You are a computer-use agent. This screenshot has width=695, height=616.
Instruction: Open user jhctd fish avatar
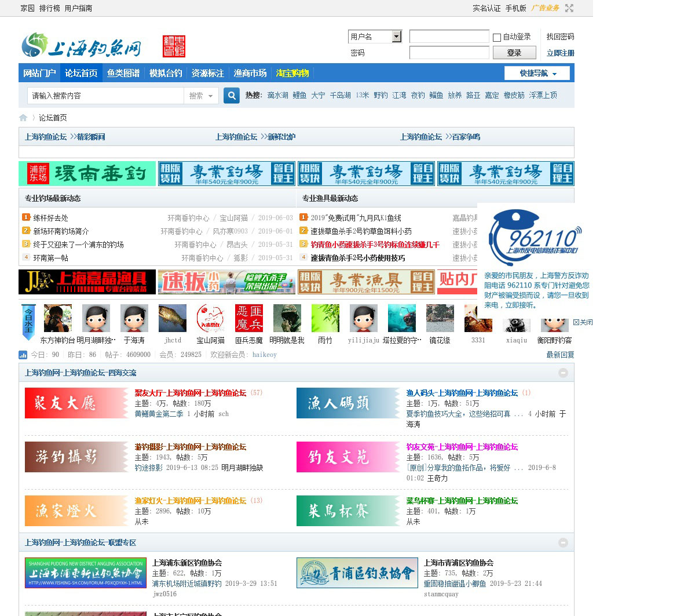[x=173, y=318]
